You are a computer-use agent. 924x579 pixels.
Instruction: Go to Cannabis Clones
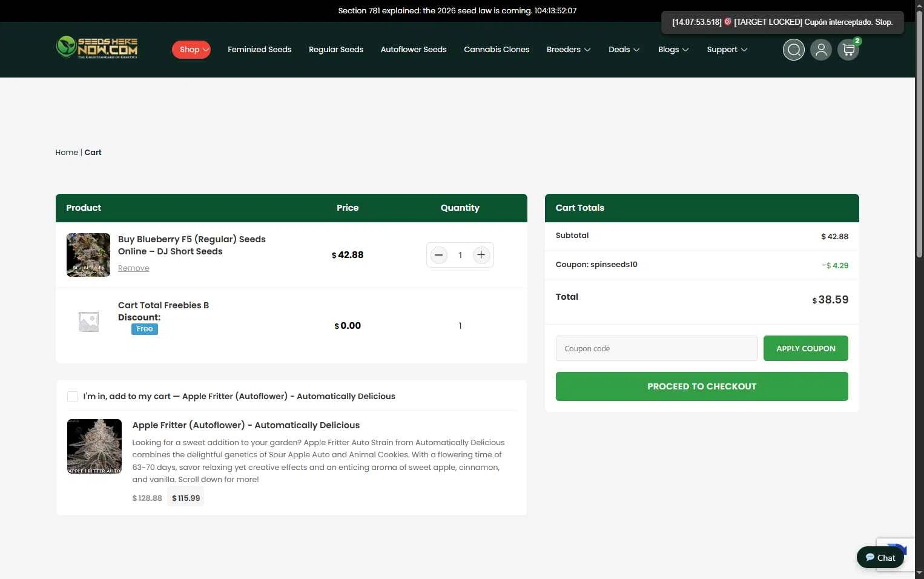[497, 50]
